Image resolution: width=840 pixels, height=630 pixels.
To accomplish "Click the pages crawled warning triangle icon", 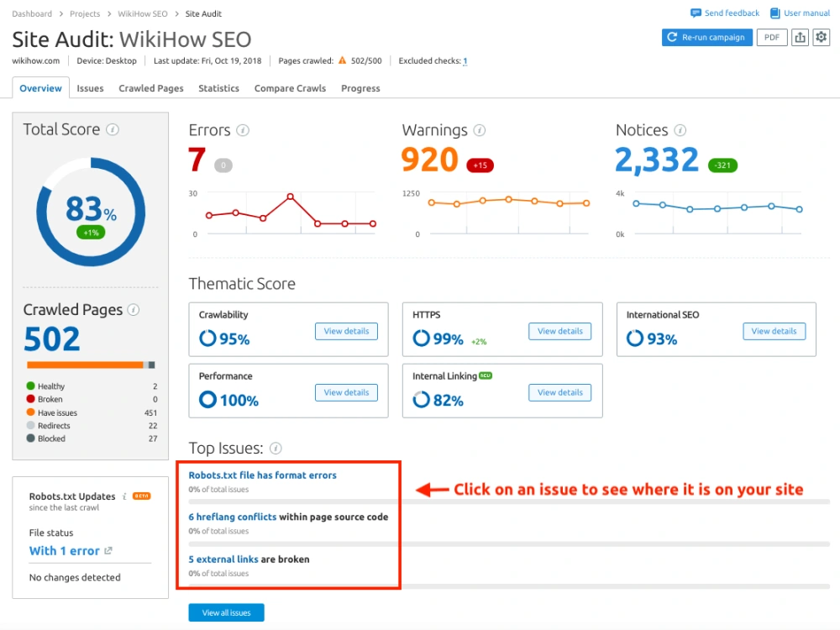I will tap(343, 60).
